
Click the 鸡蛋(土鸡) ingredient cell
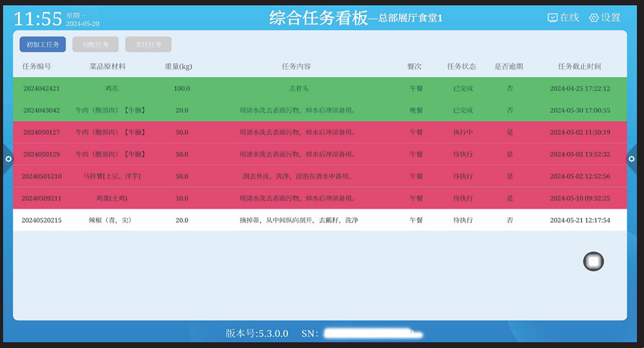point(111,198)
